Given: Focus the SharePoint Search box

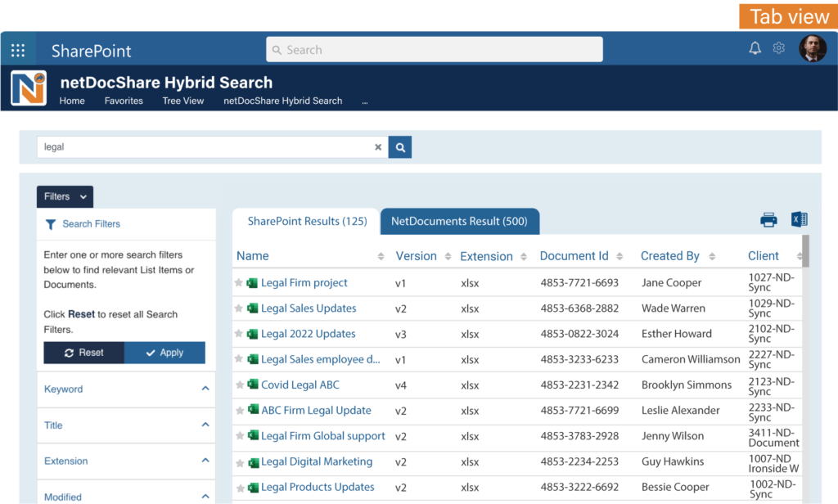Looking at the screenshot, I should tap(435, 50).
